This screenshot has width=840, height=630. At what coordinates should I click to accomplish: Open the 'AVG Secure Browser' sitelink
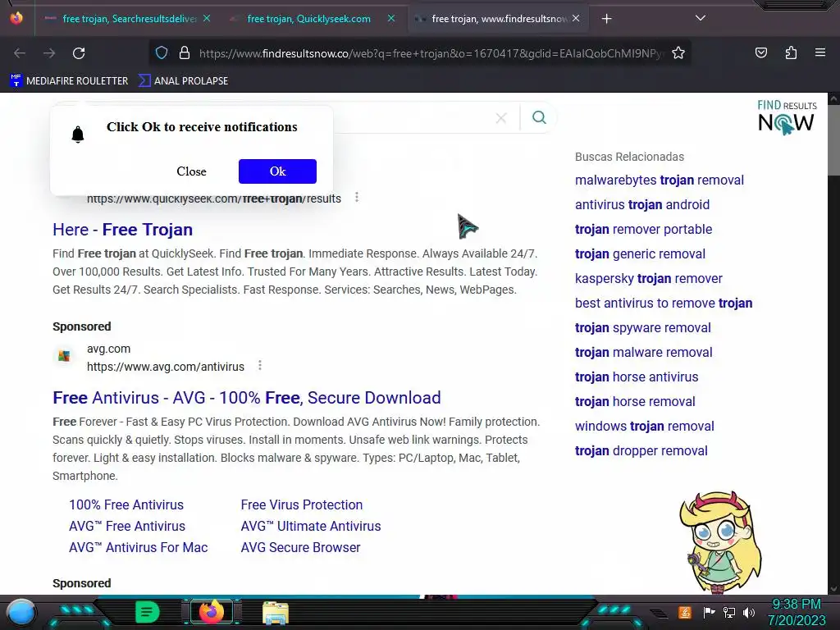coord(300,547)
